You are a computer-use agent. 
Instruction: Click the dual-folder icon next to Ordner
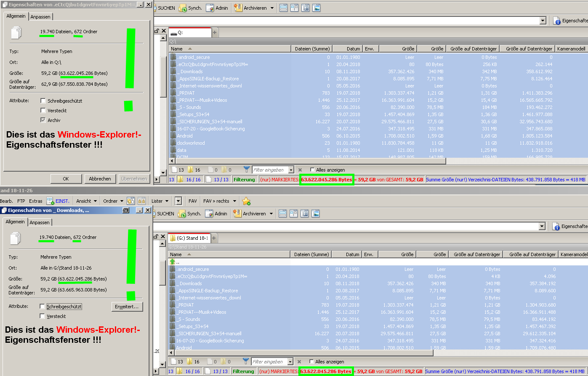[130, 201]
